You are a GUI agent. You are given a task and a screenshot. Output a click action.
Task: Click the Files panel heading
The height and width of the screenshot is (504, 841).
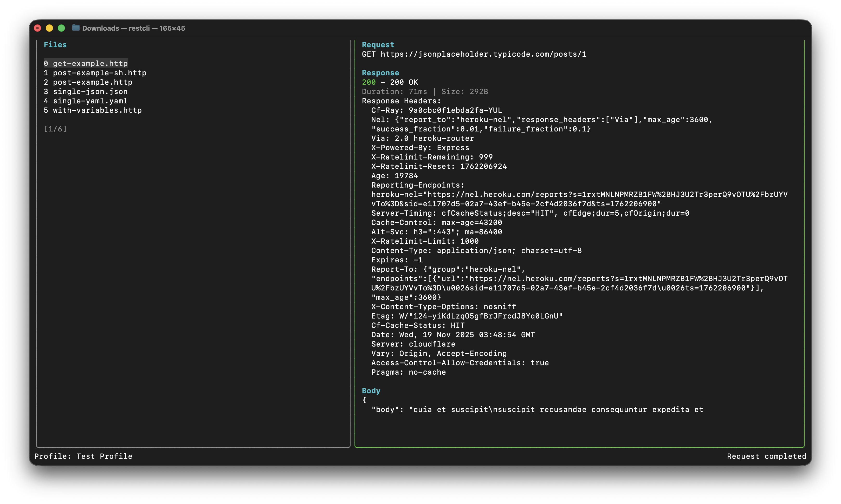(55, 45)
